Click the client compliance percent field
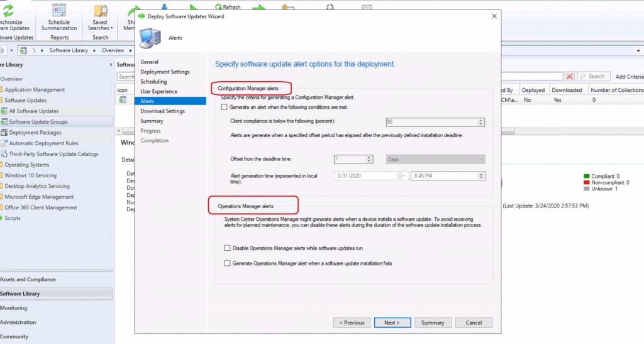 [x=431, y=122]
